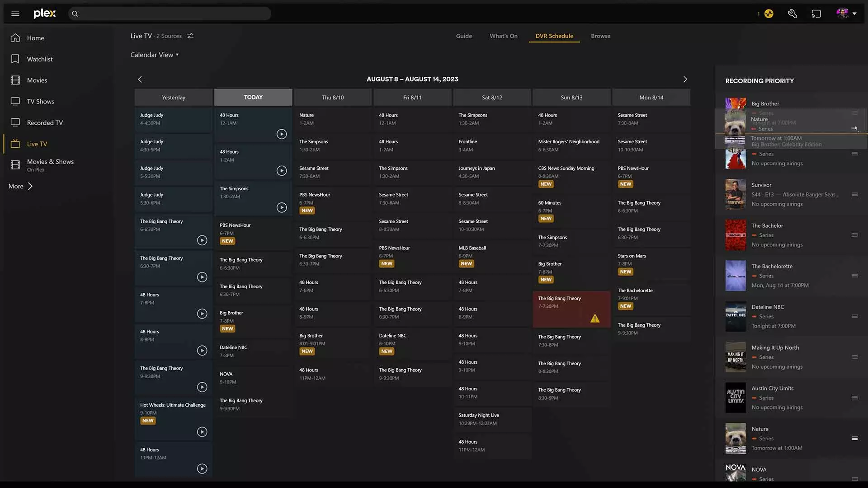Click the search magnifier icon
Screen dimensions: 868x488
[75, 14]
